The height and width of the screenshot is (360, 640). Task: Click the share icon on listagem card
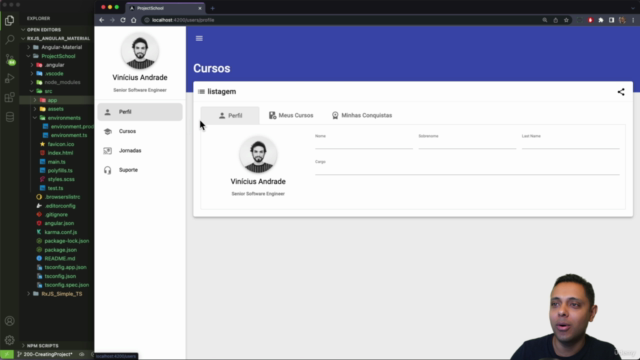tap(621, 92)
